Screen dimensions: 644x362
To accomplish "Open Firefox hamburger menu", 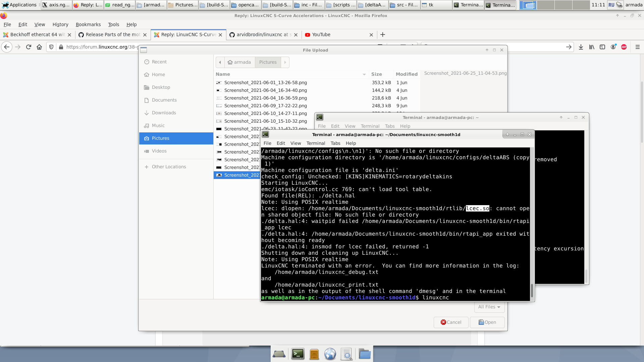I will point(638,47).
